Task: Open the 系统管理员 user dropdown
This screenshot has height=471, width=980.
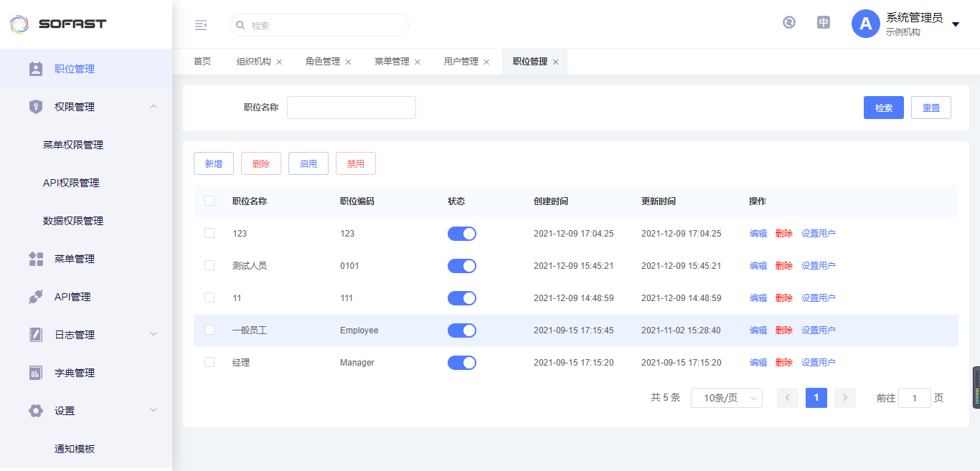Action: [x=956, y=25]
